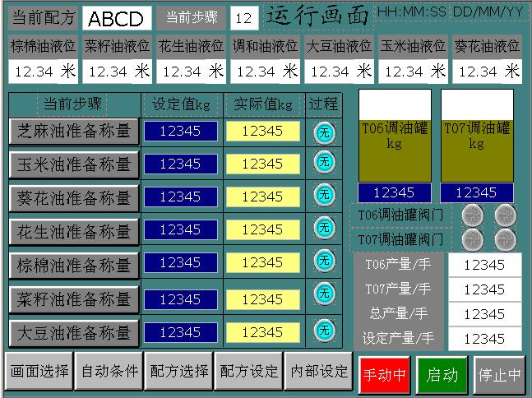Go to the 配方选择 page
532x398 pixels.
pos(178,371)
